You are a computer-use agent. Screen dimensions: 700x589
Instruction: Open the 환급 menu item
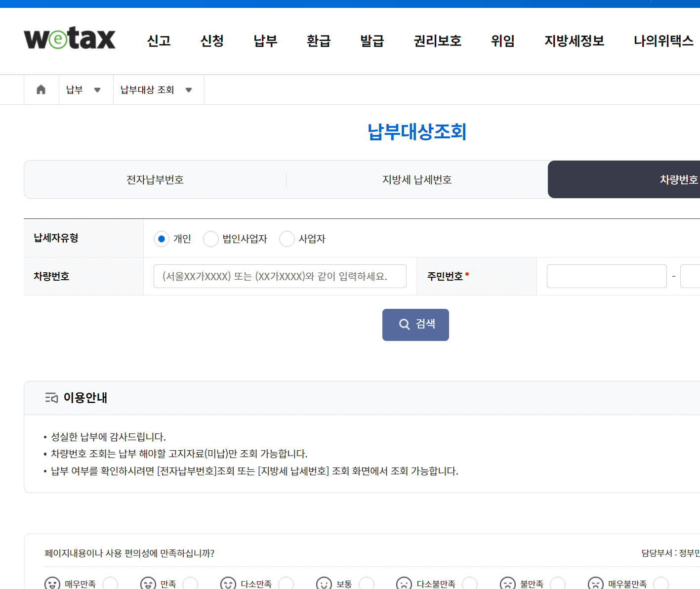(x=319, y=42)
